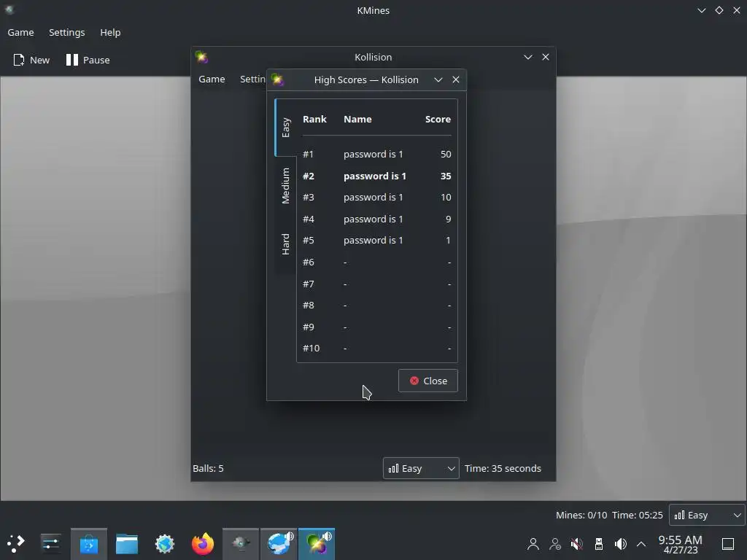Expand hidden system tray icons arrow
Image resolution: width=747 pixels, height=560 pixels.
[641, 544]
